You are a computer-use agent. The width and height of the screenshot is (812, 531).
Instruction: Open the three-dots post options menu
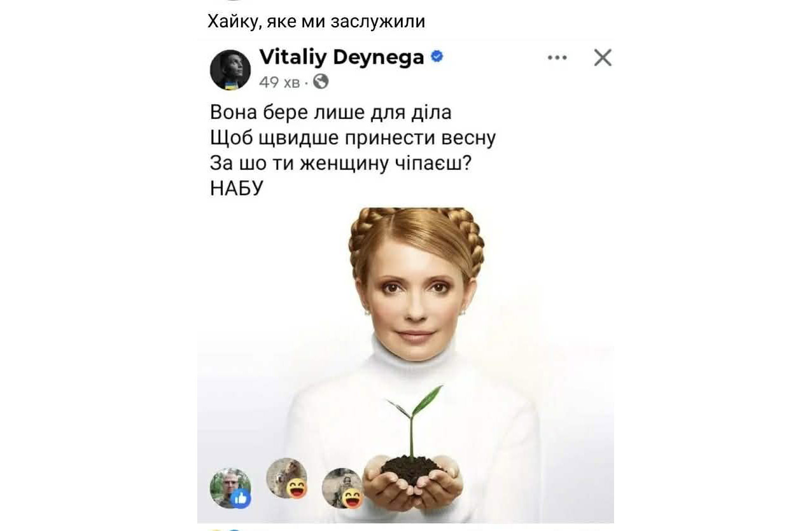pyautogui.click(x=557, y=58)
